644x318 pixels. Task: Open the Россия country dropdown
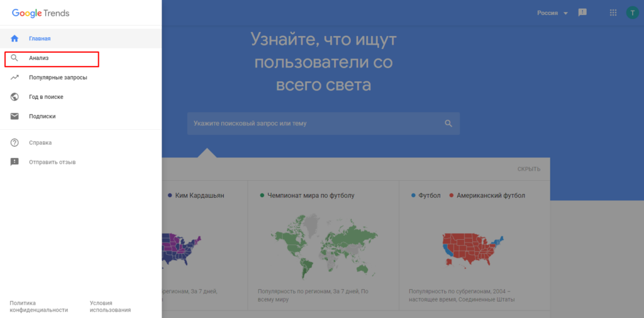(x=552, y=13)
